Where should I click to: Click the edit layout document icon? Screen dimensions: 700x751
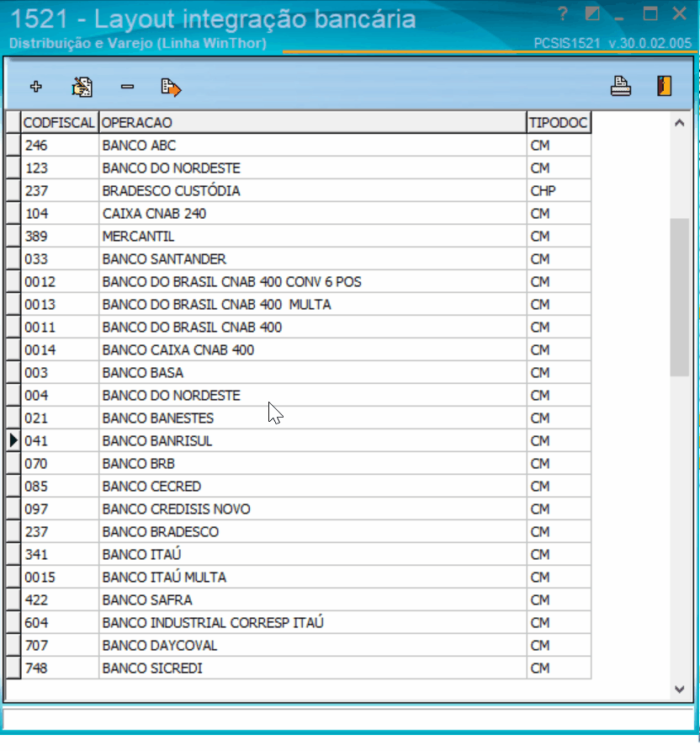(x=82, y=87)
